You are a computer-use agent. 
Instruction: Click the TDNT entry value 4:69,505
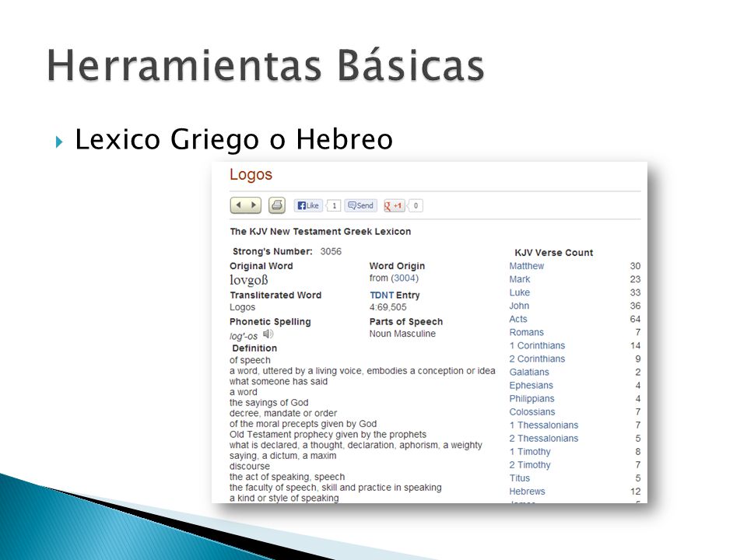[388, 308]
